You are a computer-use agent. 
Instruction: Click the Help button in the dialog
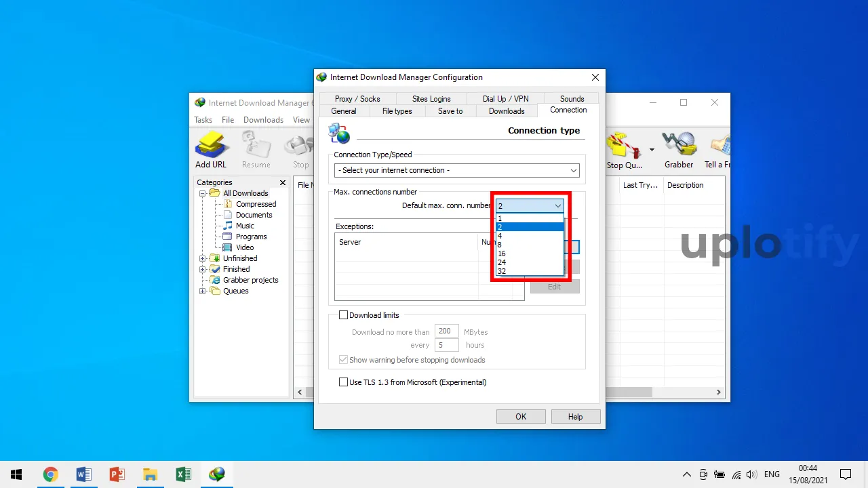click(x=576, y=416)
